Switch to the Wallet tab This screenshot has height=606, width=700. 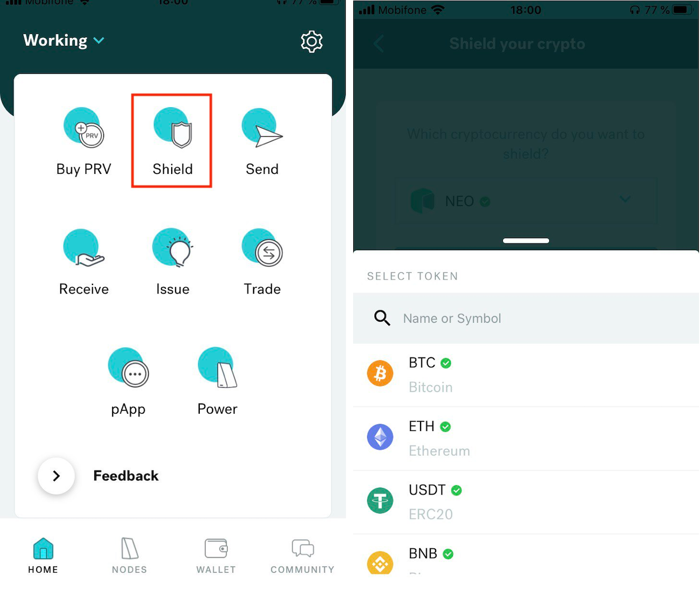pos(216,555)
